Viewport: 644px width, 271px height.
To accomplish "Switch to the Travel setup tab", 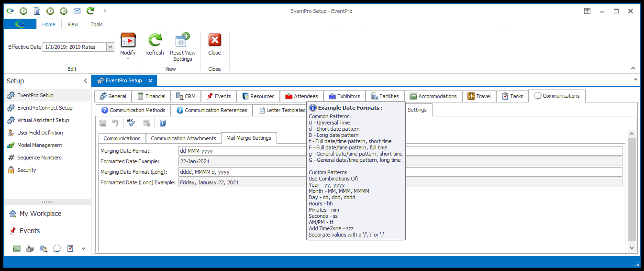I will pos(479,96).
